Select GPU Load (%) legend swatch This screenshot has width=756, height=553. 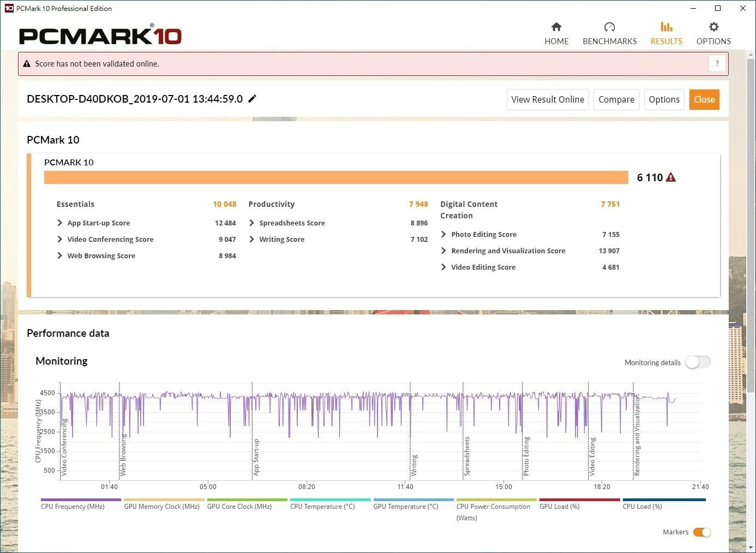click(x=580, y=500)
